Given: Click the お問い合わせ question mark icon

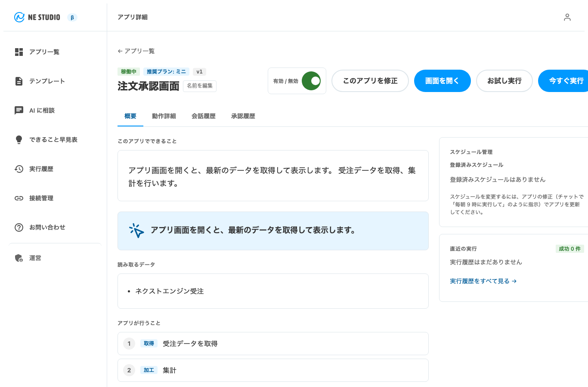Looking at the screenshot, I should (19, 227).
